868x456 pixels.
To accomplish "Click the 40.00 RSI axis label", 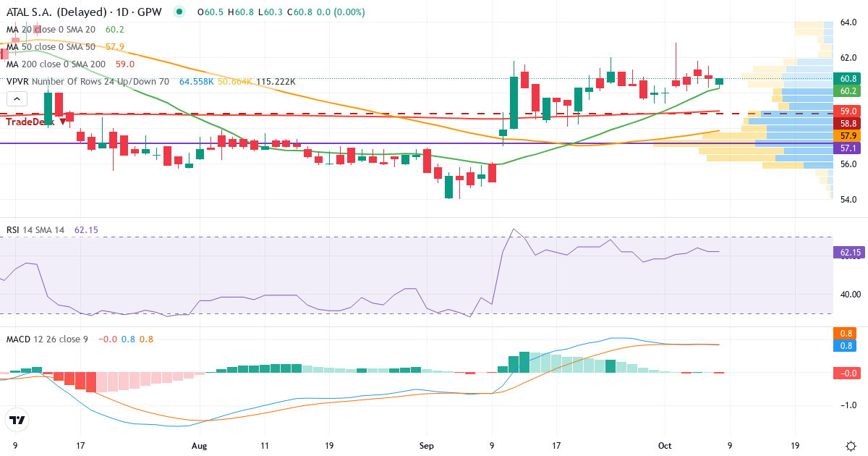I will coord(849,295).
